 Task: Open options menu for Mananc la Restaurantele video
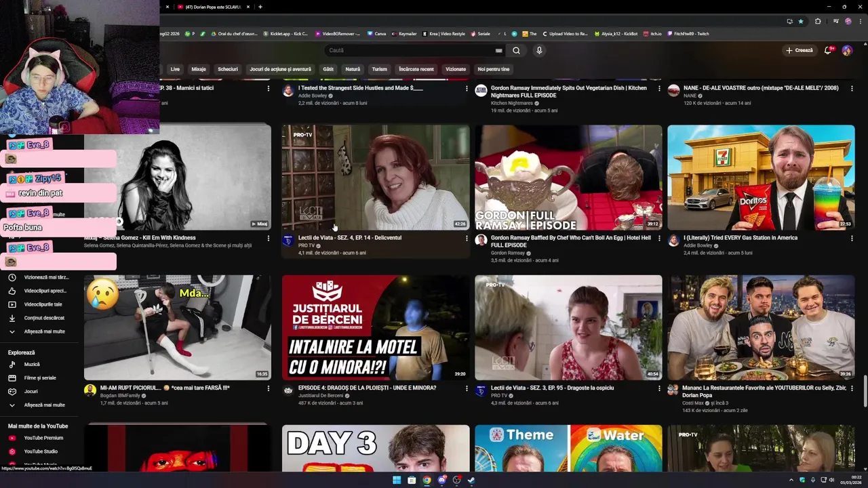coord(852,388)
